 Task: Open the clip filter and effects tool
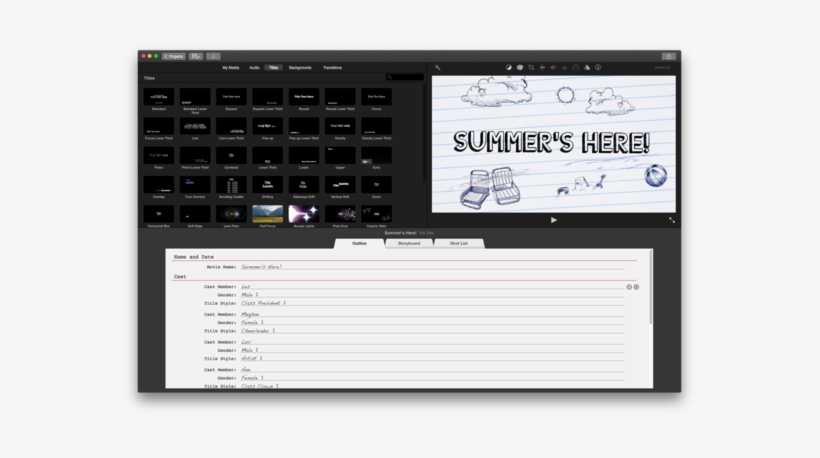tap(587, 67)
